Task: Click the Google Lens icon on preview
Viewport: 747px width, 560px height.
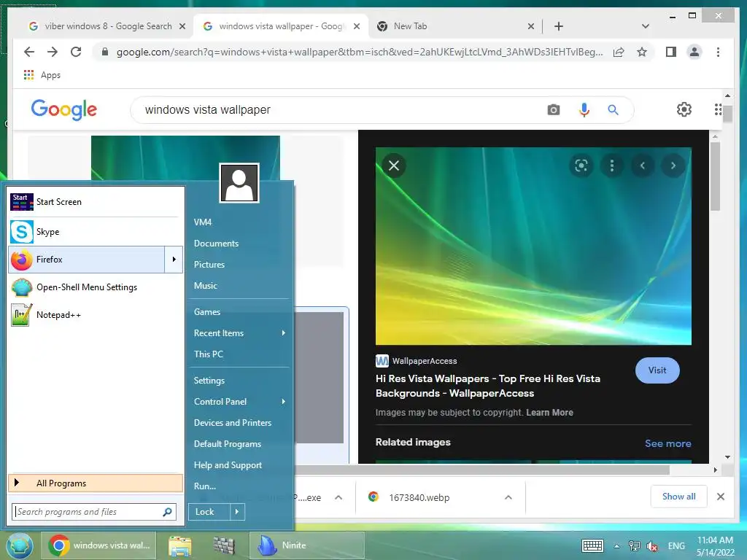Action: coord(581,166)
